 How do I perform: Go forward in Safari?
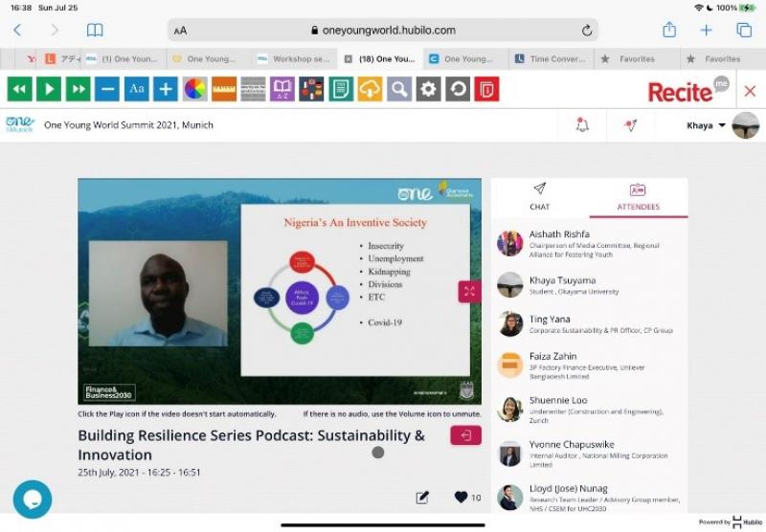(x=55, y=31)
